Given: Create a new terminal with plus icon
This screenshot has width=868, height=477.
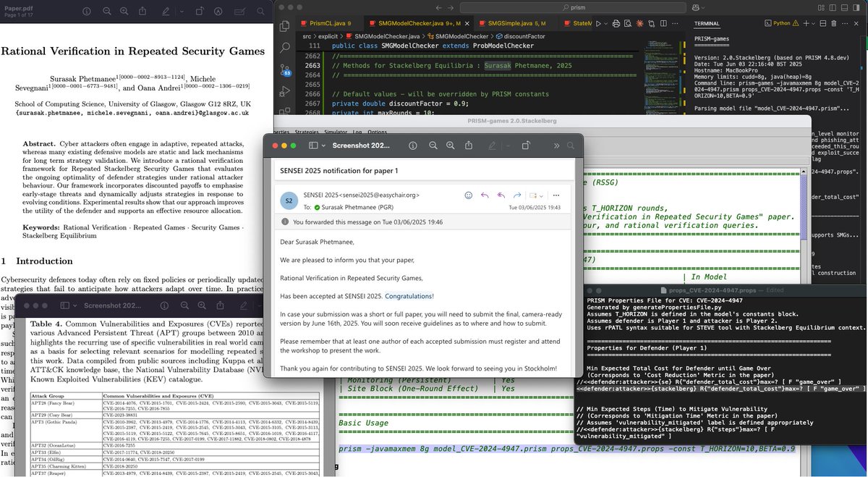Looking at the screenshot, I should point(806,23).
